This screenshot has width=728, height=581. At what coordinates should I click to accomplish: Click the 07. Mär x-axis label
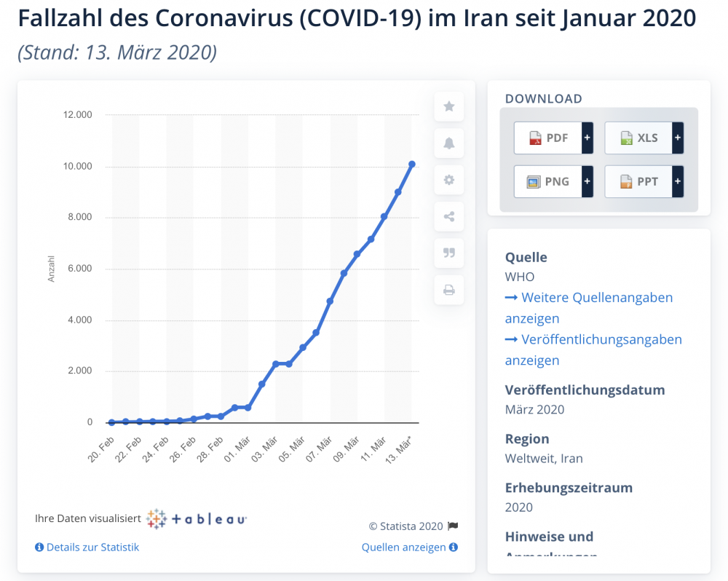click(x=319, y=449)
